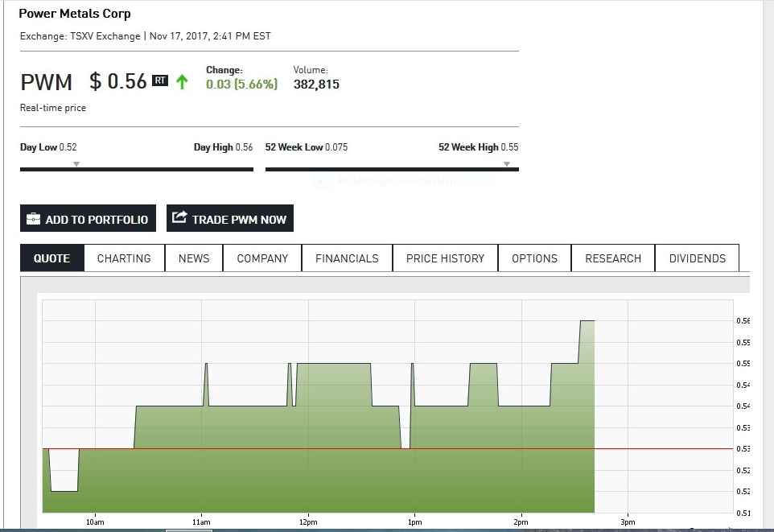
Task: Switch to the CHARTING tab
Action: tap(124, 258)
